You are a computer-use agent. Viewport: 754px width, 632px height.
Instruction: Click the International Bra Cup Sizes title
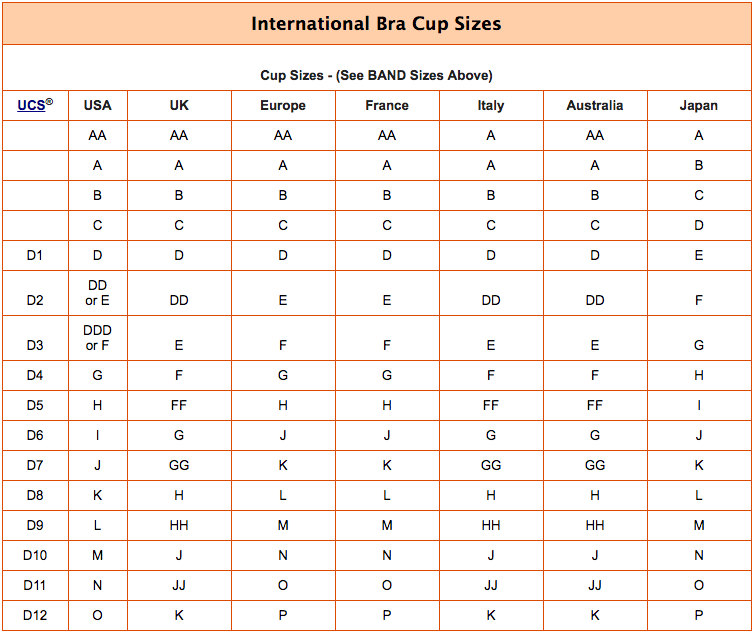click(376, 24)
